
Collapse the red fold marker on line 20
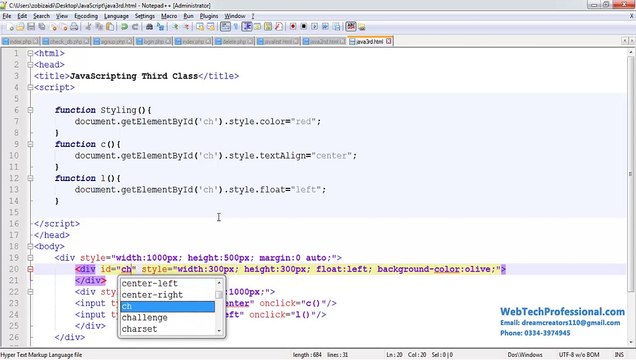pyautogui.click(x=30, y=269)
